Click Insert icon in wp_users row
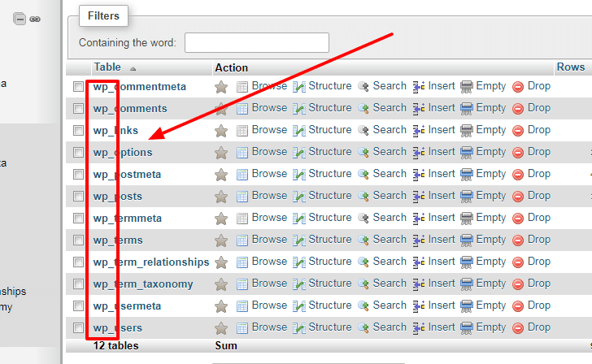Viewport: 592px width, 364px height. click(419, 327)
